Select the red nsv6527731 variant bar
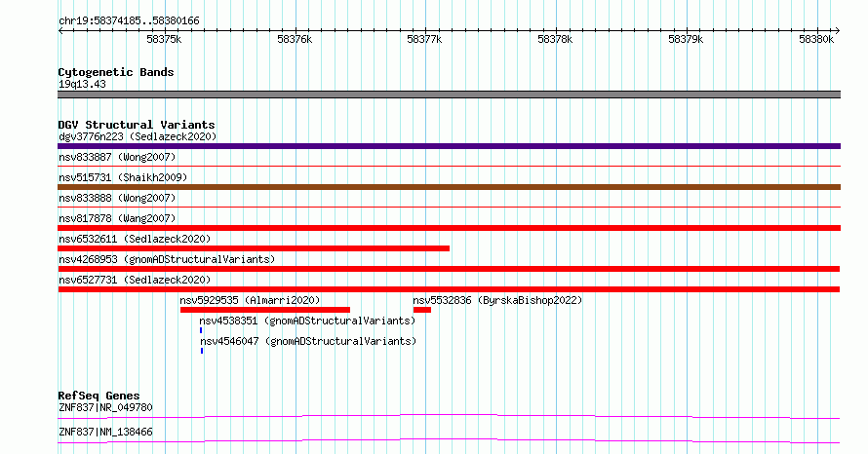The width and height of the screenshot is (868, 454). (x=449, y=289)
